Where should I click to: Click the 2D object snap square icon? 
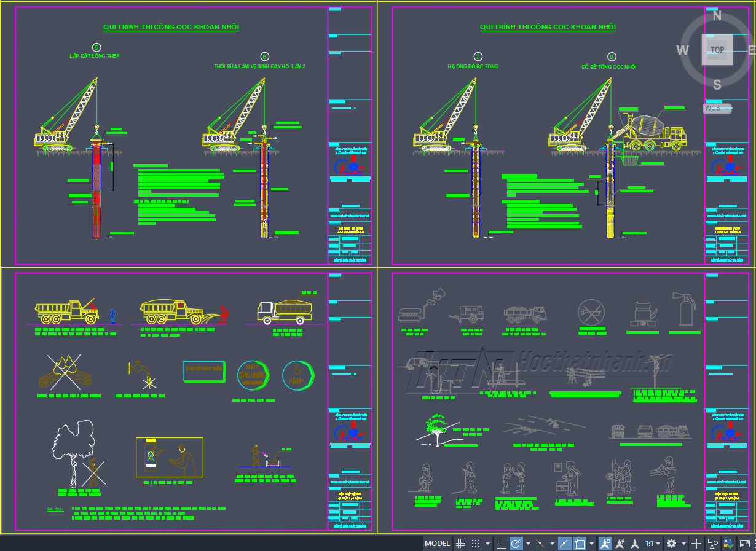[579, 544]
